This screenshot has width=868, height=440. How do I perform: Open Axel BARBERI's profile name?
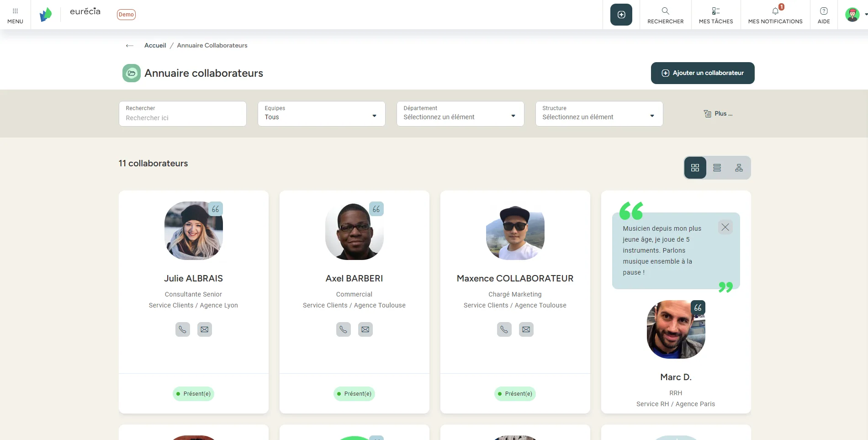pyautogui.click(x=355, y=279)
